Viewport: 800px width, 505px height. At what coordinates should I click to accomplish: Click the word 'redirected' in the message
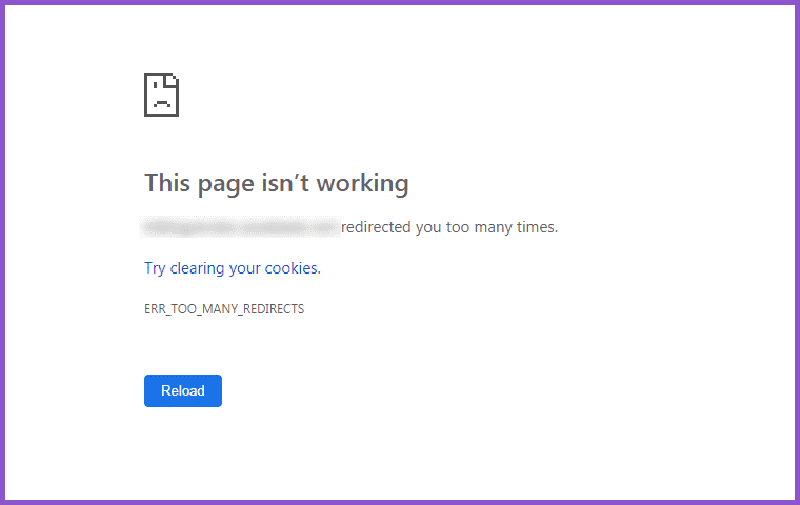click(376, 227)
